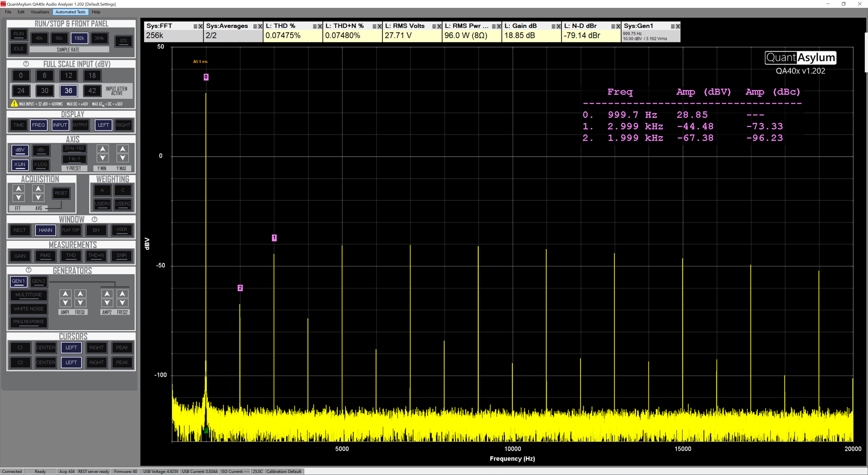This screenshot has width=868, height=475.
Task: Enable the RIGHT channel display
Action: pos(123,125)
